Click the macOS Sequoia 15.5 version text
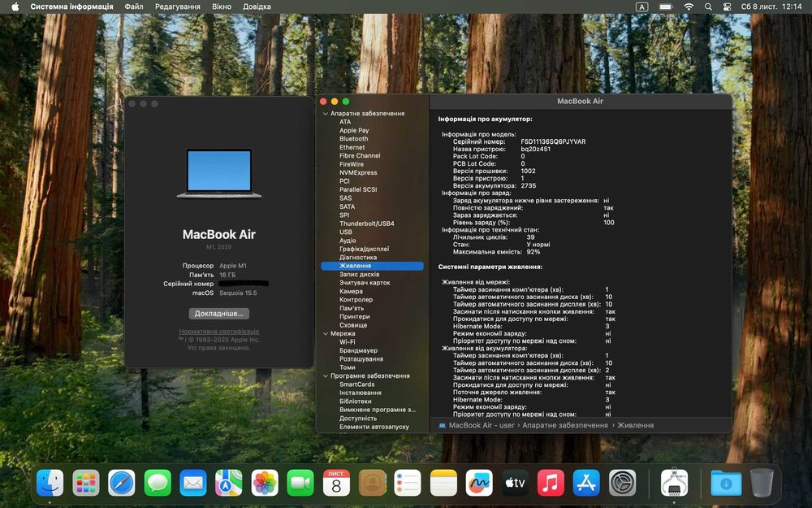The image size is (812, 508). (x=238, y=293)
